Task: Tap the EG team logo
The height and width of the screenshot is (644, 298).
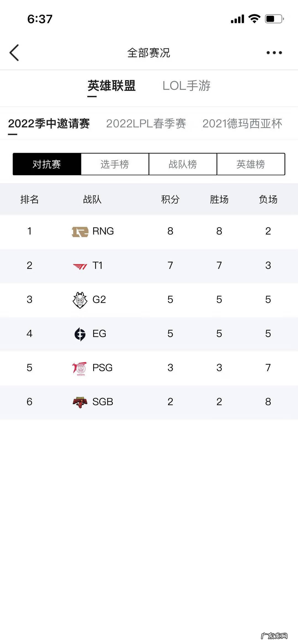Action: (x=80, y=334)
